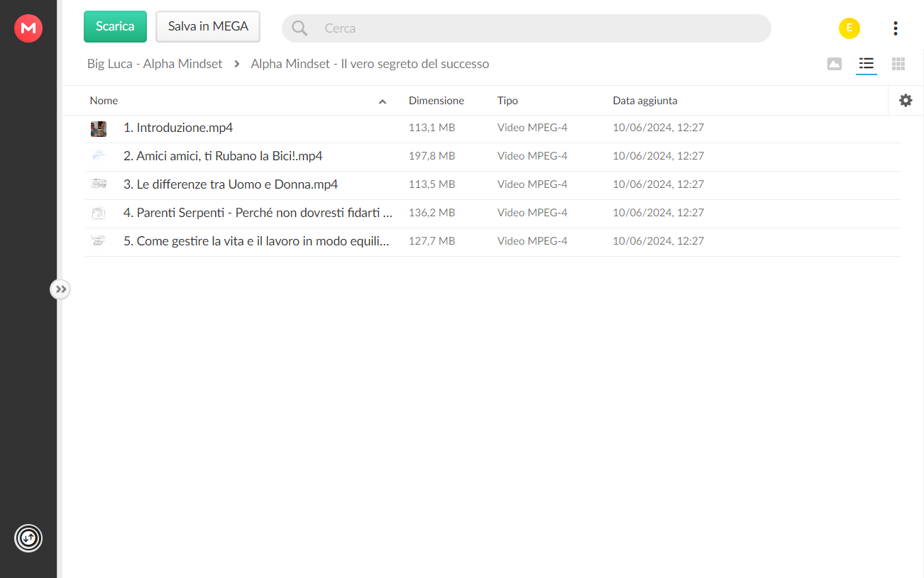Select file 1. Introduzione.mp4
Screen dimensions: 924x578
click(x=178, y=128)
